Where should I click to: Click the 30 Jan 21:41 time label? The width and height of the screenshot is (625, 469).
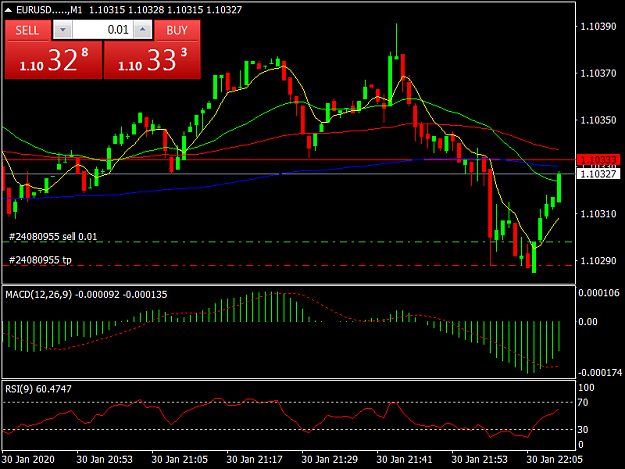tap(404, 459)
